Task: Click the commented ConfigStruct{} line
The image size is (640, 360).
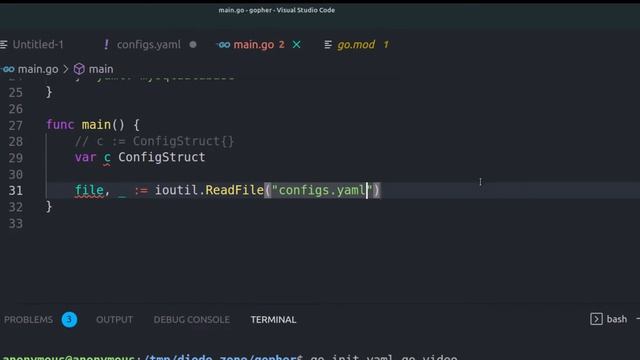Action: [x=154, y=141]
